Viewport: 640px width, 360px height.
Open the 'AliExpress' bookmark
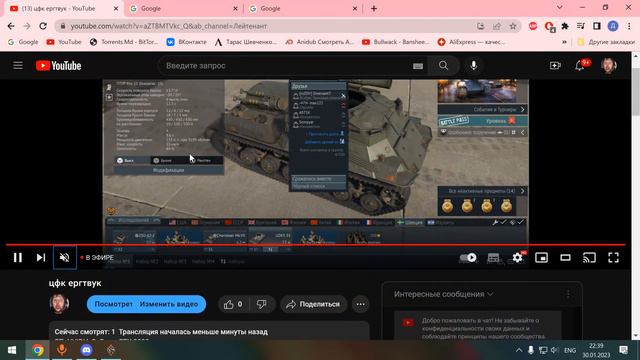click(x=471, y=42)
